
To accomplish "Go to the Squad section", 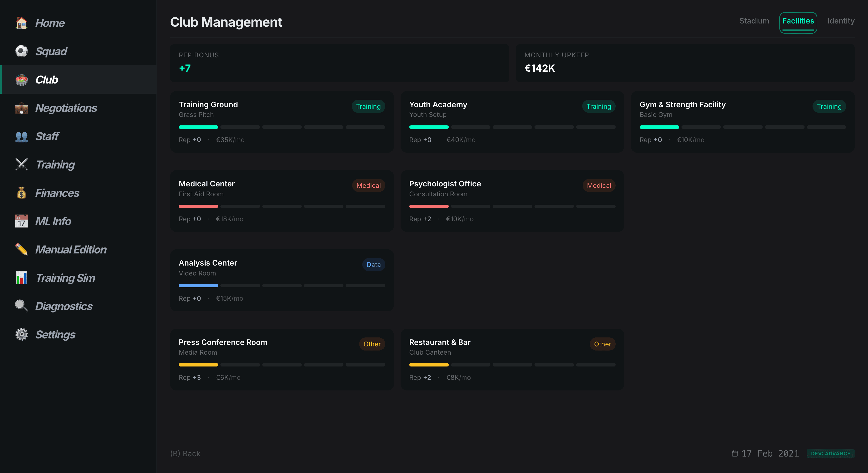I will pos(78,51).
